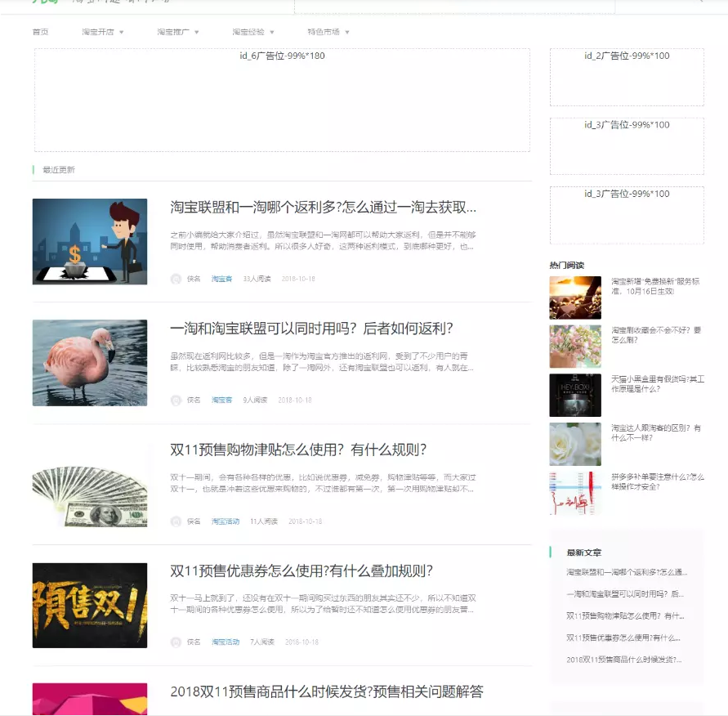Image resolution: width=728 pixels, height=716 pixels.
Task: Click the white rose thumbnail in 热门阅读
Action: pyautogui.click(x=575, y=445)
